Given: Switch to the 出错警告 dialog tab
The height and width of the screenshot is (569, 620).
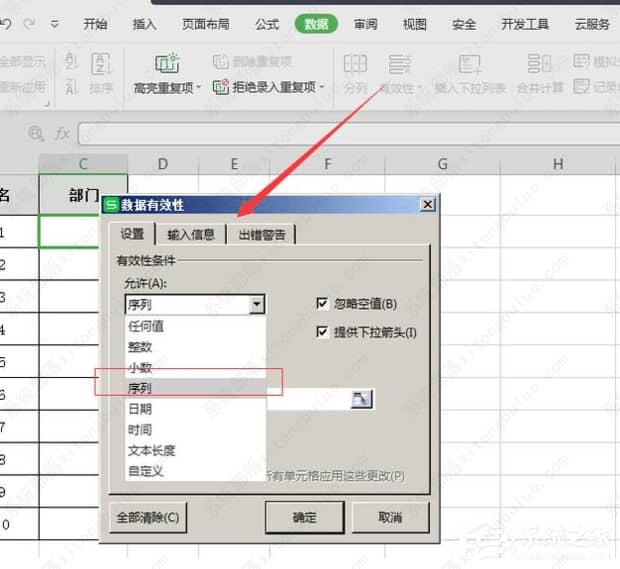Looking at the screenshot, I should (x=262, y=235).
